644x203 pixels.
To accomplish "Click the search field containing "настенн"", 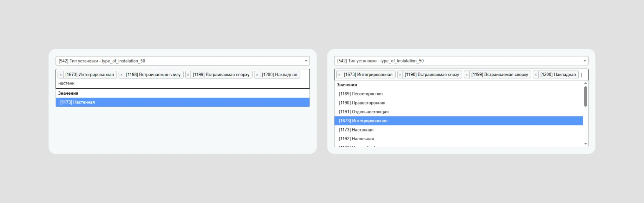I will click(182, 83).
